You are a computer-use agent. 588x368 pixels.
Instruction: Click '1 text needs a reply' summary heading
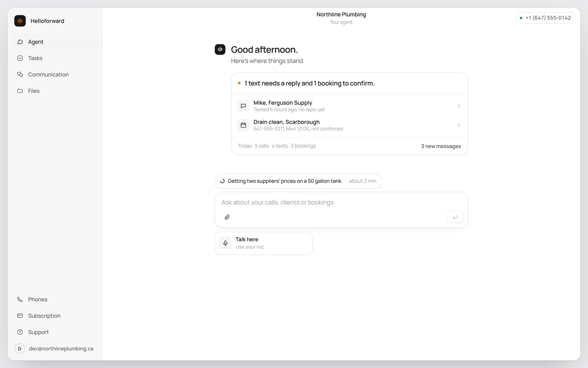pos(309,83)
